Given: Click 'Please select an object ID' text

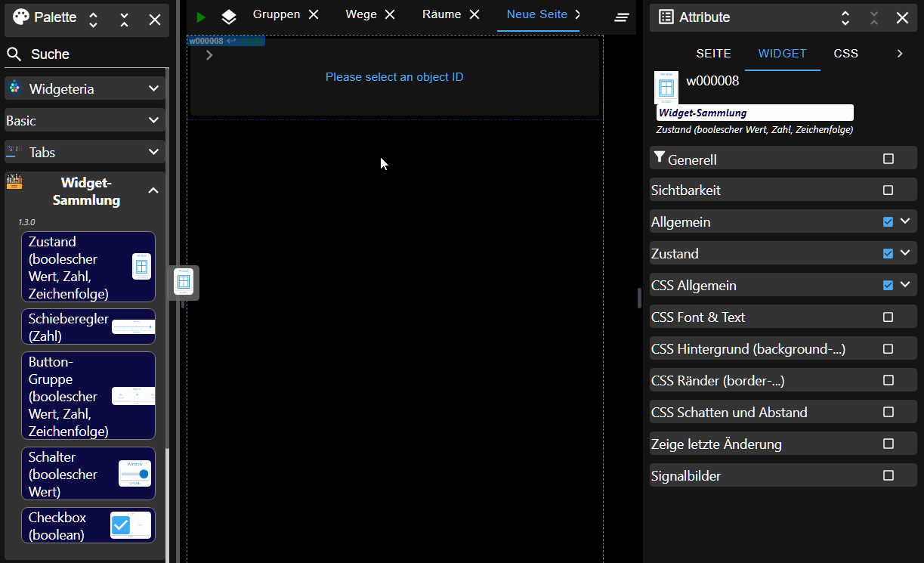Looking at the screenshot, I should tap(394, 77).
